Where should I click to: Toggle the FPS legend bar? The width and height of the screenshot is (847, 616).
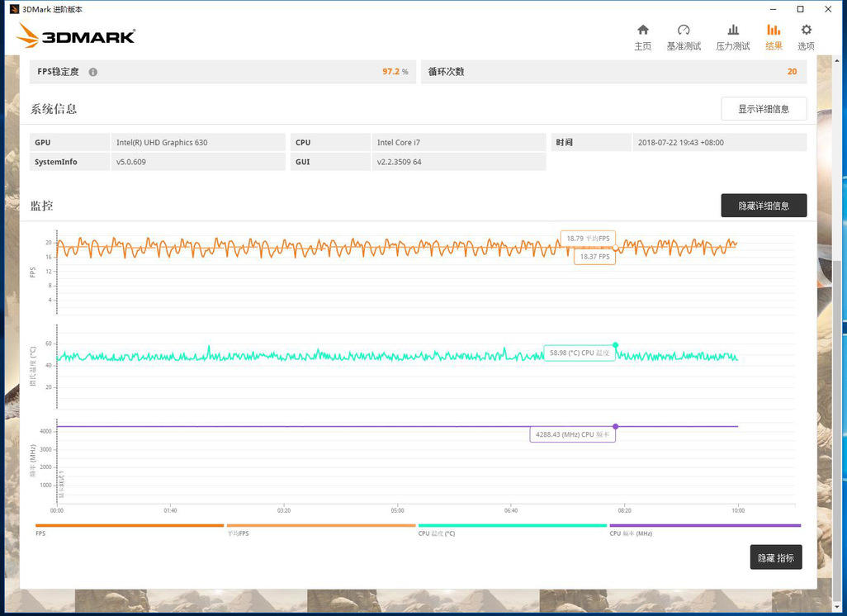(x=129, y=525)
